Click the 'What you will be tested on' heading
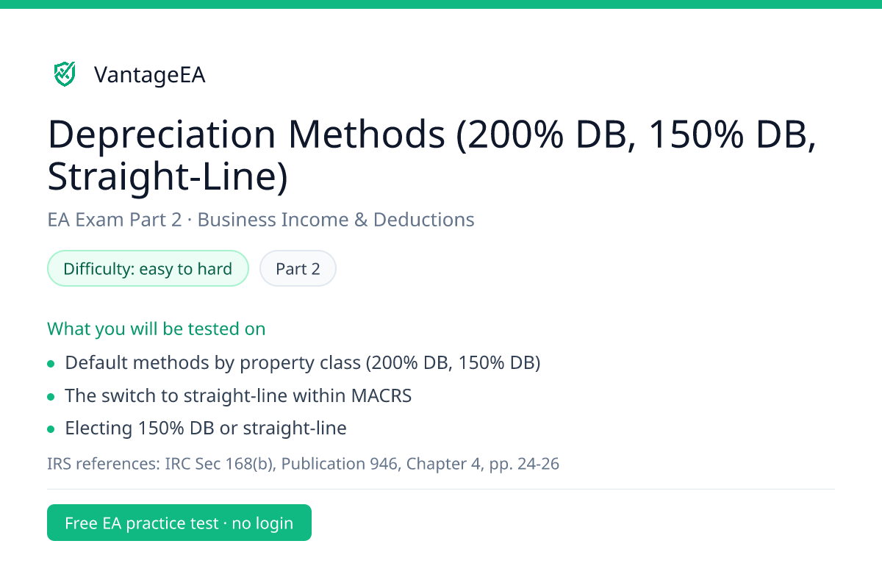 click(157, 329)
